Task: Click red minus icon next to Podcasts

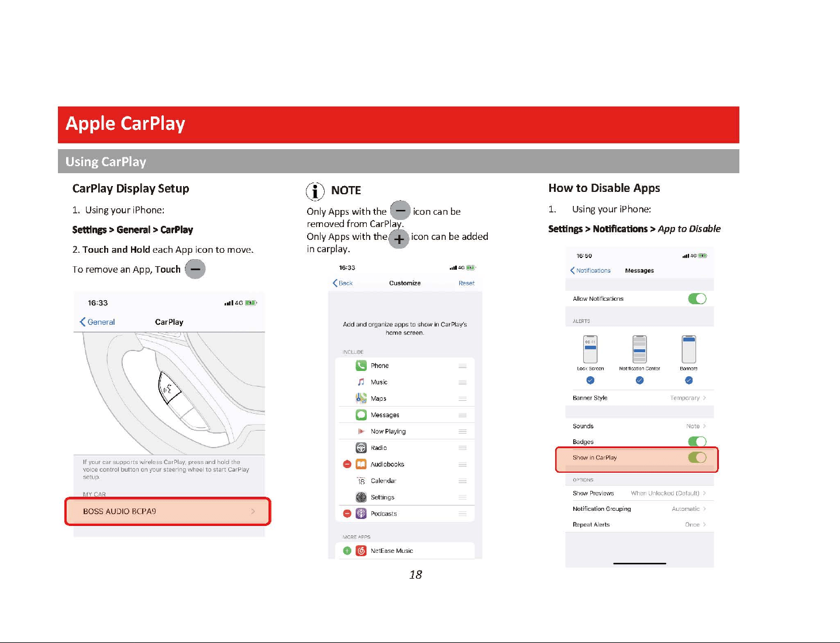Action: [347, 513]
